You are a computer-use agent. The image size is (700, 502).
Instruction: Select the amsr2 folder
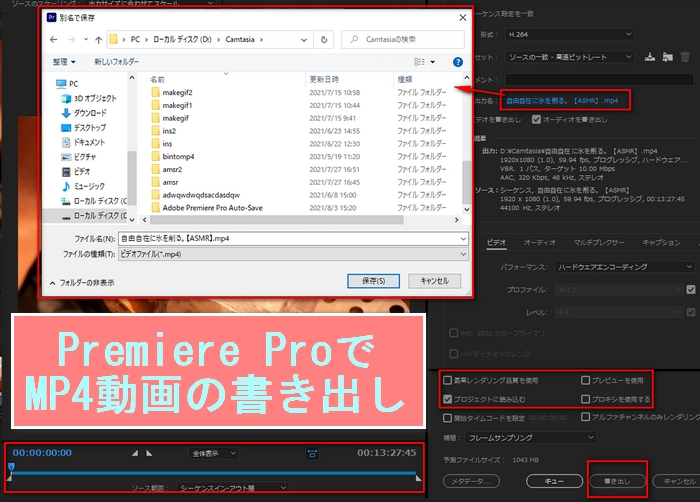click(x=167, y=169)
